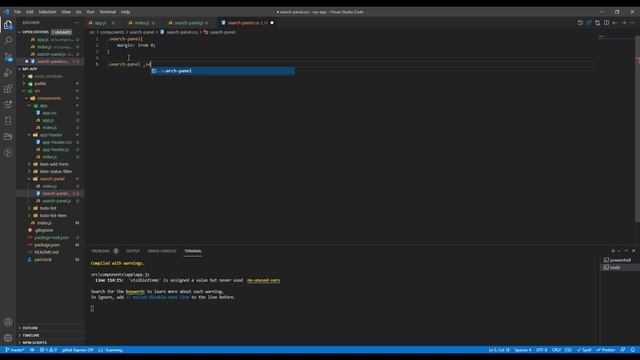Screen dimensions: 640x360
Task: Select the .search-panel autocomplete suggestion
Action: coord(222,71)
